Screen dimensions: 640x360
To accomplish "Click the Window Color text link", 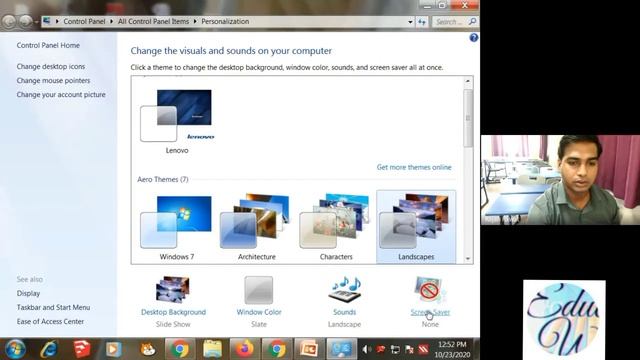I will (x=259, y=312).
